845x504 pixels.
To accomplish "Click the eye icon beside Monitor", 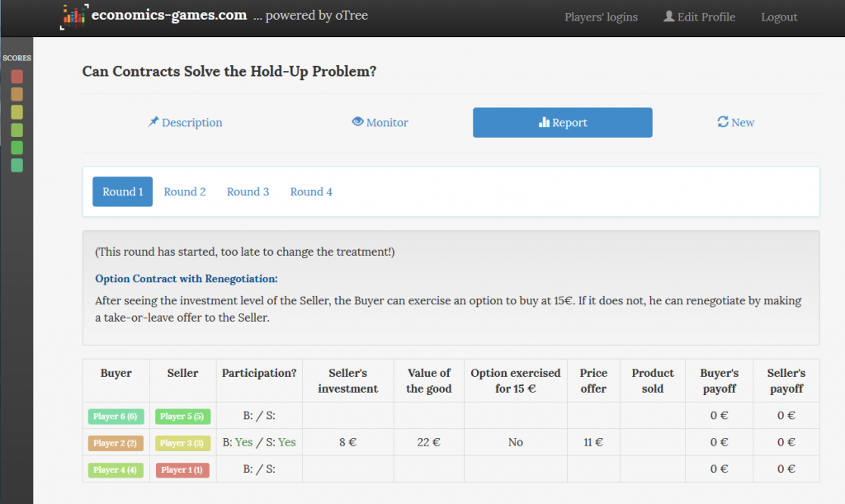I will (357, 122).
